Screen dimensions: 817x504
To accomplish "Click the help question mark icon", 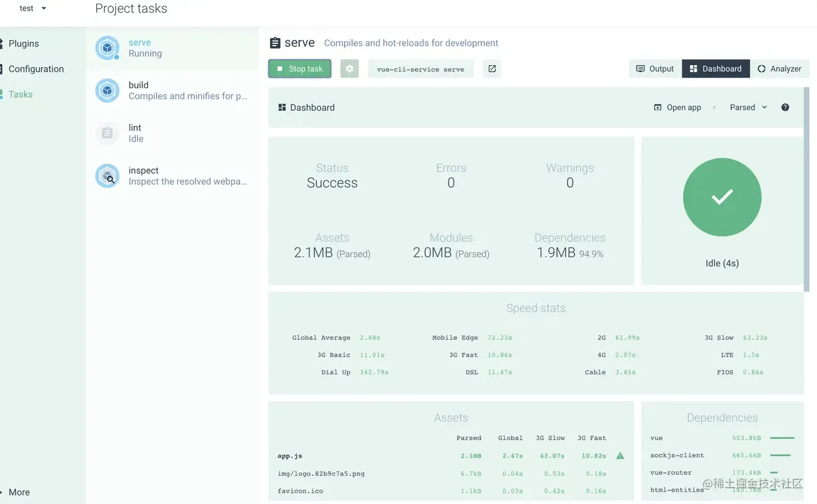I will (x=785, y=108).
